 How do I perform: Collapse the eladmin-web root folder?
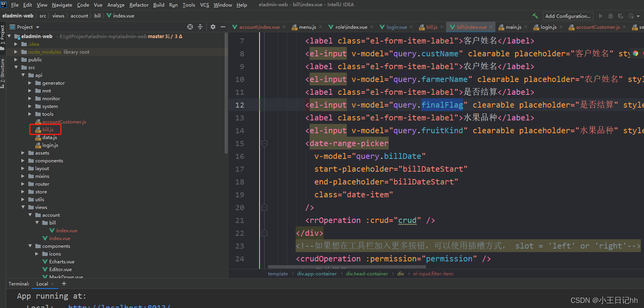(9, 36)
